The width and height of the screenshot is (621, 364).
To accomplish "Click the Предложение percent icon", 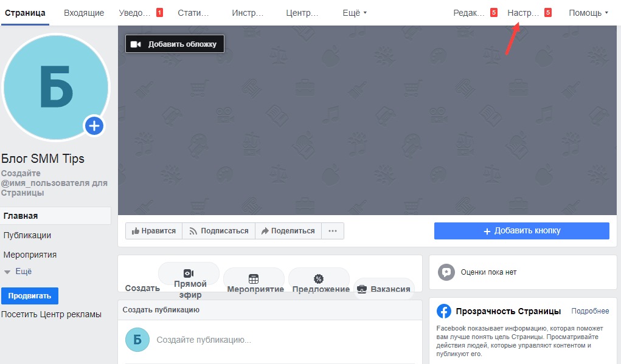I will point(318,279).
